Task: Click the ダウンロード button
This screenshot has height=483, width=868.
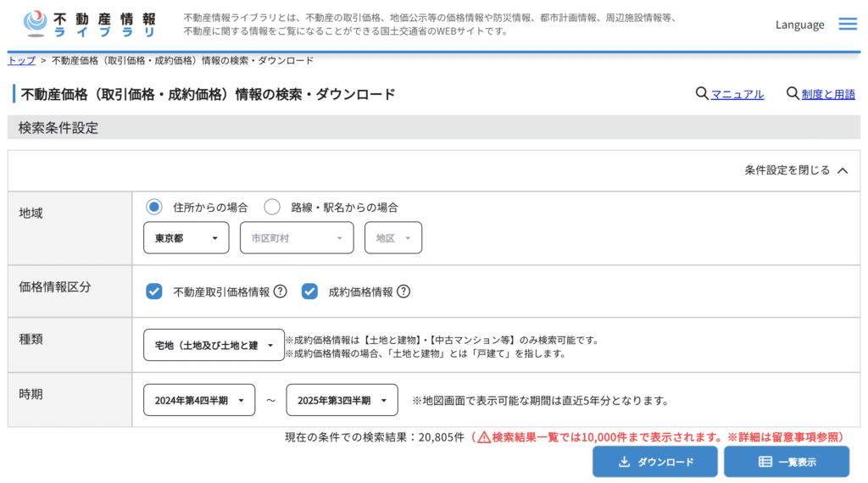Action: (x=654, y=462)
